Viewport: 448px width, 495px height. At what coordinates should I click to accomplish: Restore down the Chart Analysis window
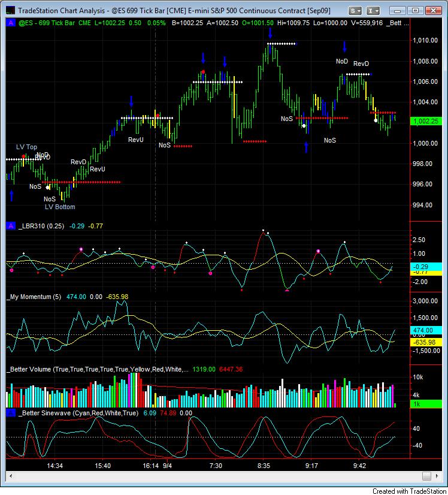(x=415, y=11)
